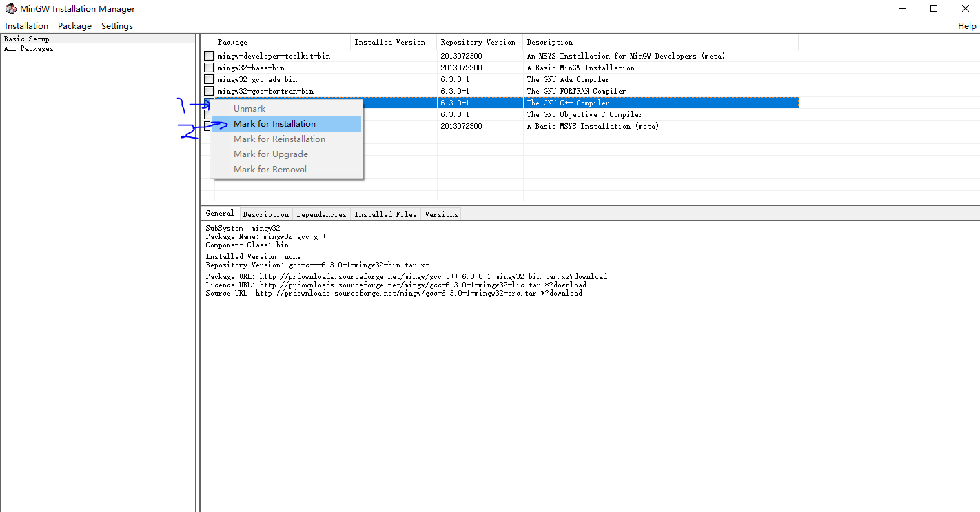Switch to the Versions tab
980x512 pixels.
(x=441, y=214)
